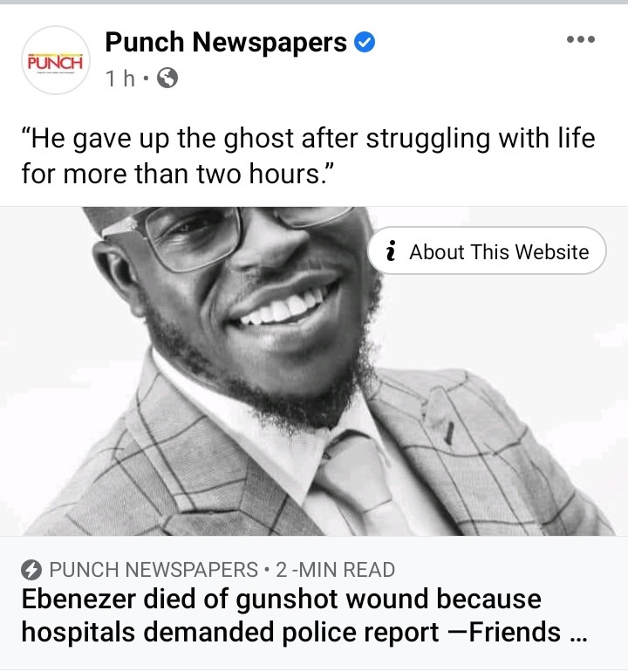Viewport: 628px width, 672px height.
Task: Open the 'hospitals demanded police report' headline line
Action: (x=230, y=632)
